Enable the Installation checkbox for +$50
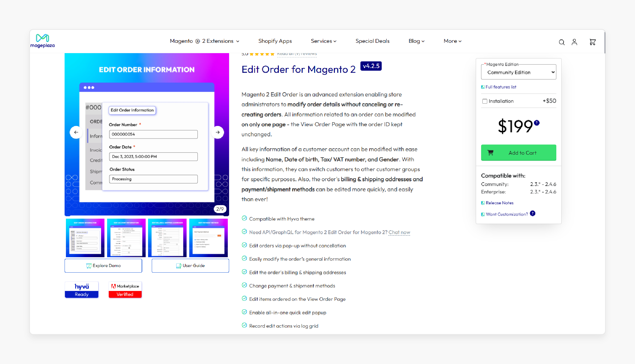This screenshot has width=635, height=364. tap(485, 101)
